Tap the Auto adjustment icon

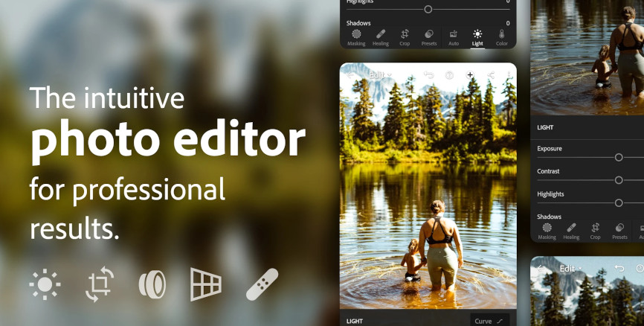pyautogui.click(x=454, y=37)
